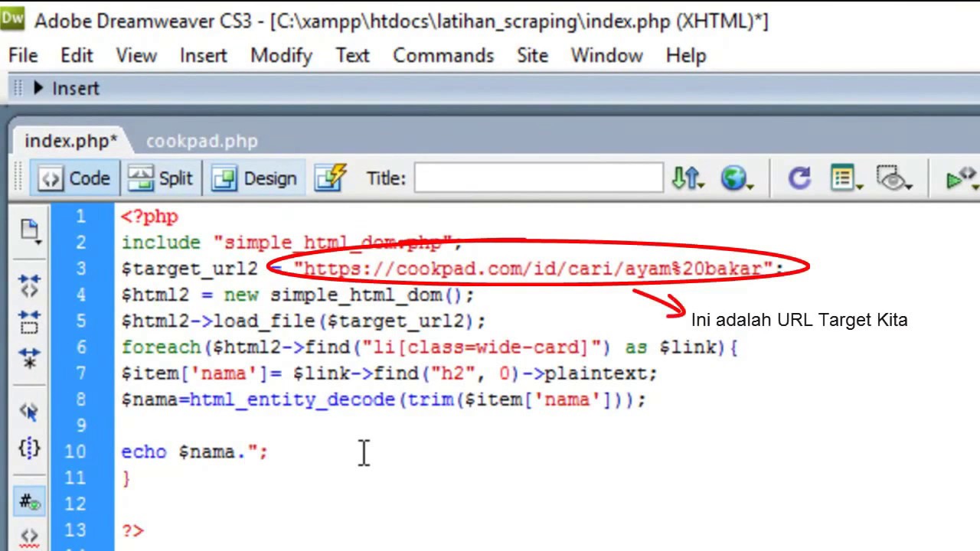Click the "<?php" opening tag text
The image size is (980, 551).
coord(149,217)
